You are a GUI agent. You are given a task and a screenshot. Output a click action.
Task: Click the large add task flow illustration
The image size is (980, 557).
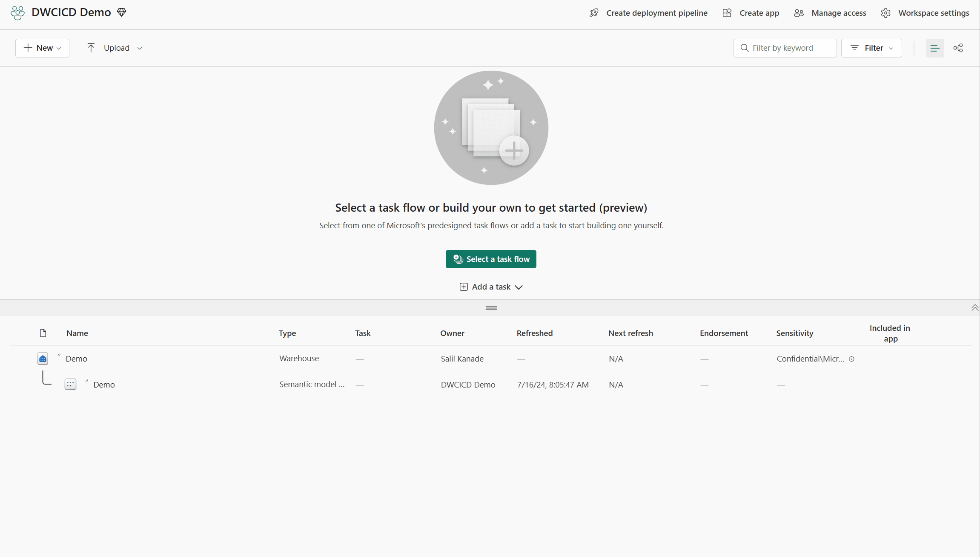(491, 128)
